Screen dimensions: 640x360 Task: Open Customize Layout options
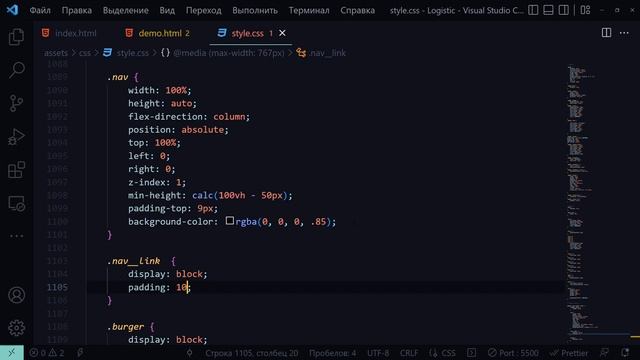(585, 10)
